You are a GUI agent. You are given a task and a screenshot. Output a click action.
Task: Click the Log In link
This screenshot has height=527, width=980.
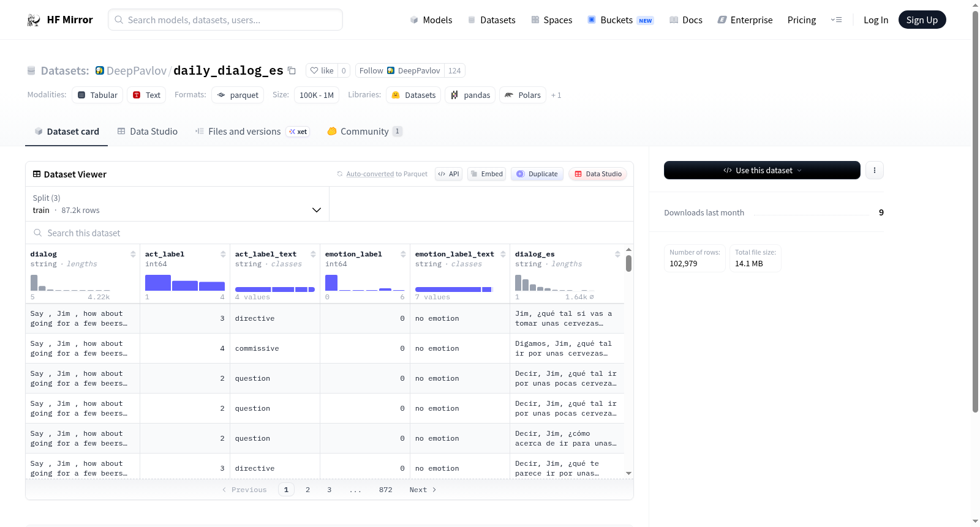pos(876,20)
